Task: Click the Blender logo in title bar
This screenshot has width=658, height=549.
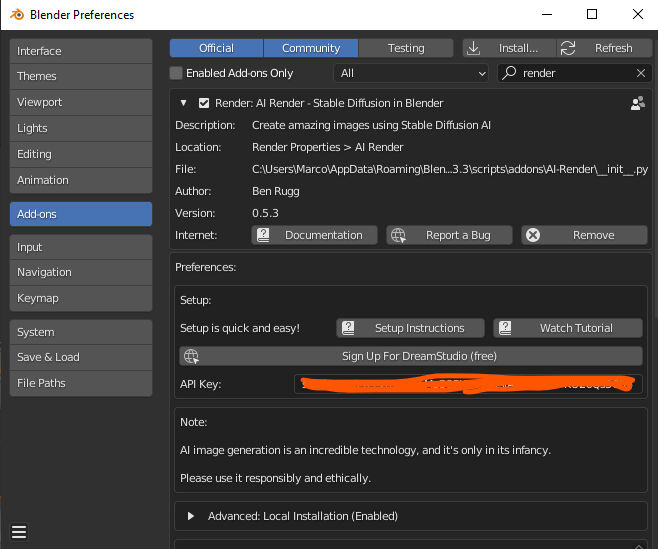Action: [x=17, y=15]
